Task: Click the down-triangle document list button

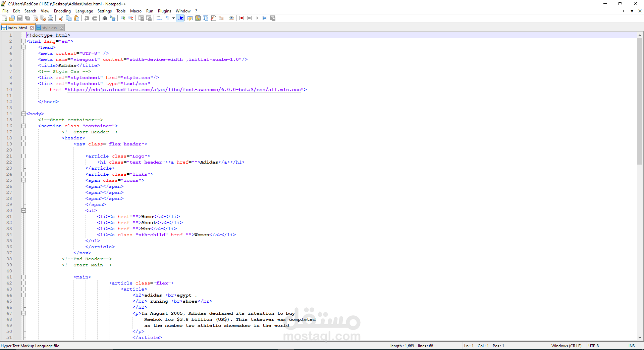Action: pos(632,11)
